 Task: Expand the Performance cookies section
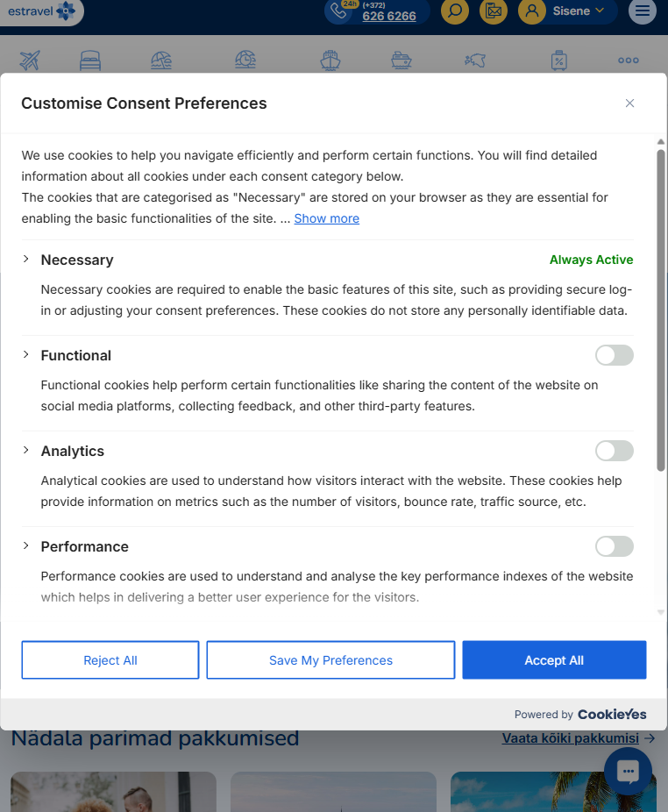click(x=26, y=545)
